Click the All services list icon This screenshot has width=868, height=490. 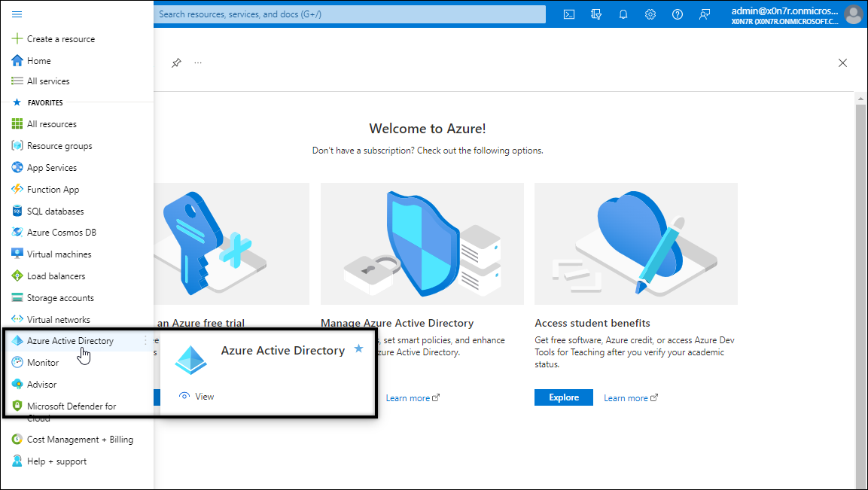(17, 81)
